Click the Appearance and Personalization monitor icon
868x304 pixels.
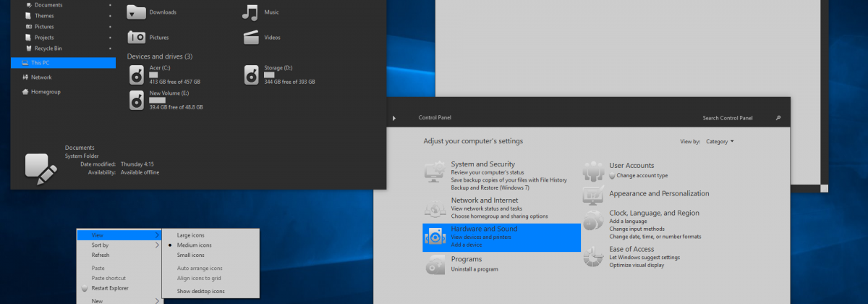point(594,195)
